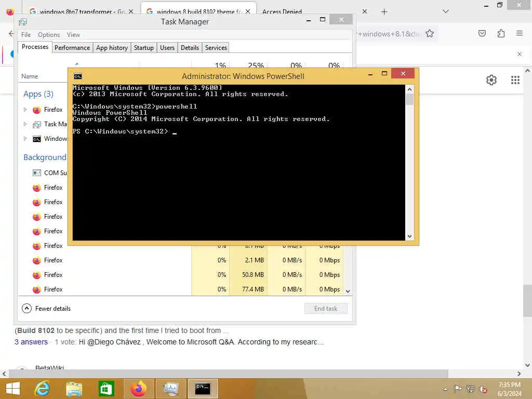
Task: Click the Firefox back arrow button
Action: pyautogui.click(x=10, y=34)
